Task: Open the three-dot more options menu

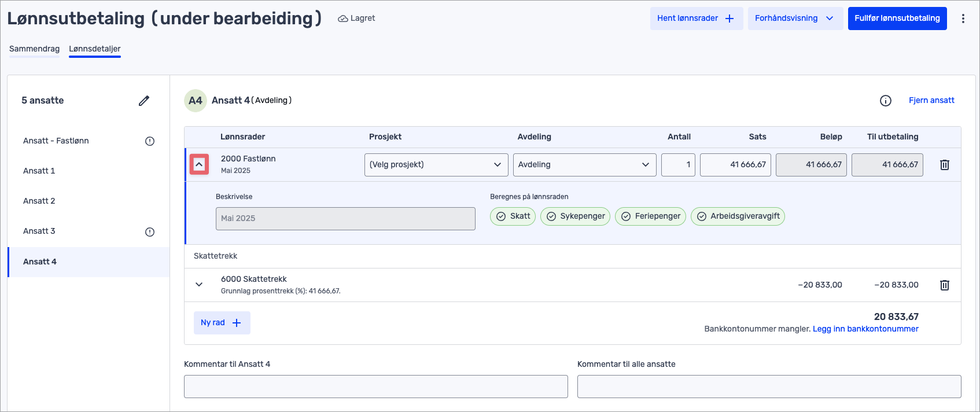Action: (963, 19)
